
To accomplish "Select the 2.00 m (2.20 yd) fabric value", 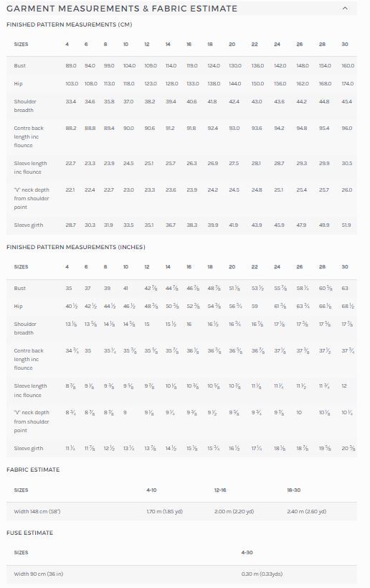I will (234, 511).
